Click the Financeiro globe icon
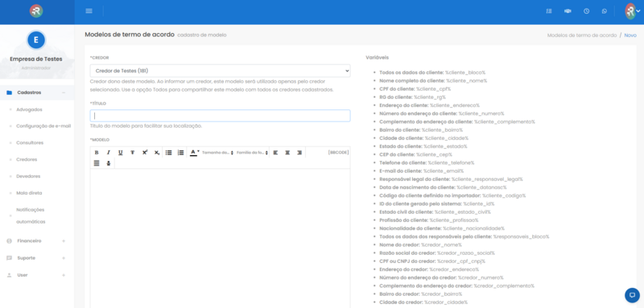This screenshot has width=644, height=308. click(9, 241)
